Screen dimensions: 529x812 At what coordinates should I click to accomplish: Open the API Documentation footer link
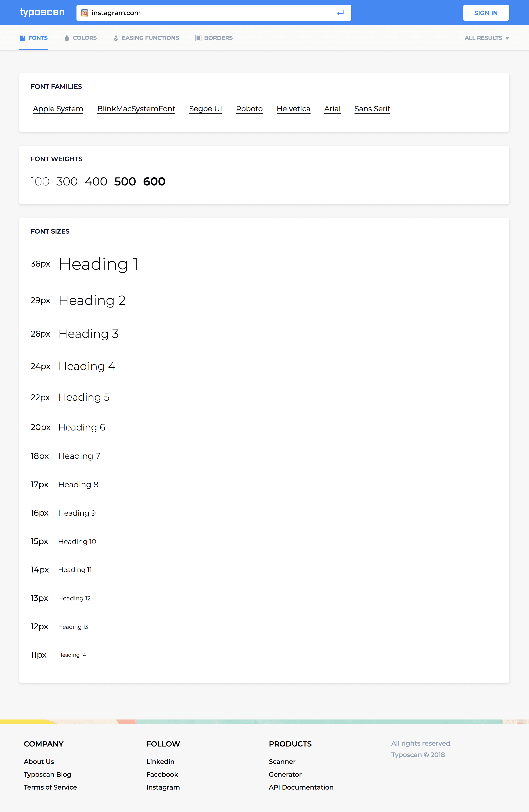click(301, 787)
